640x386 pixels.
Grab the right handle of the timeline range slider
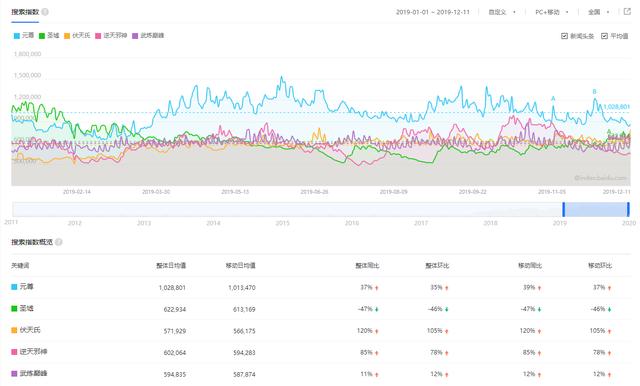[x=628, y=209]
